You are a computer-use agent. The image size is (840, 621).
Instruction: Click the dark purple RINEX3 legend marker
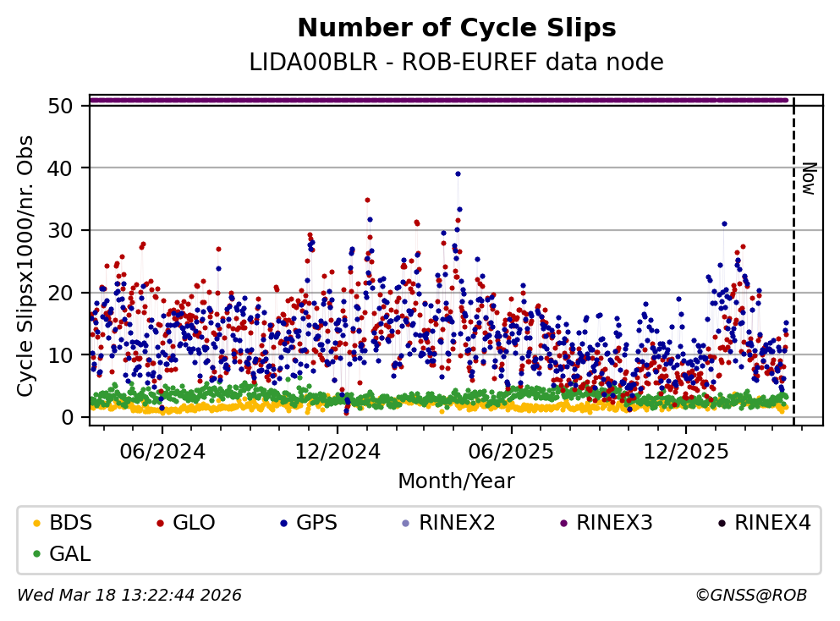click(x=562, y=524)
